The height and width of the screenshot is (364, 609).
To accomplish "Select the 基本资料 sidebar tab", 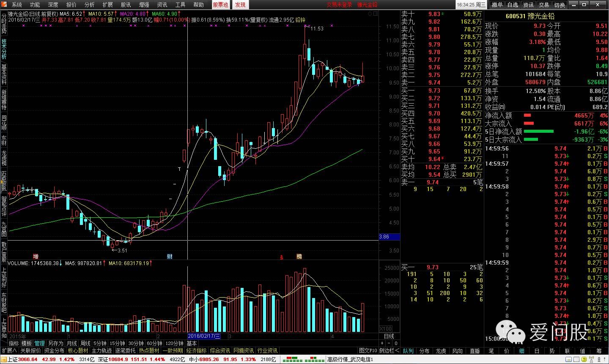I will (4, 75).
